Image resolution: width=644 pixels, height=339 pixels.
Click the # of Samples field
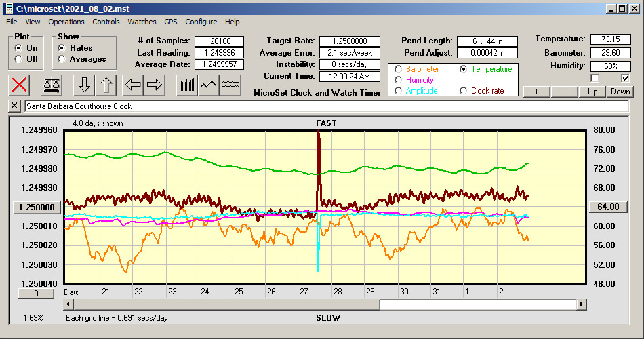[x=220, y=41]
